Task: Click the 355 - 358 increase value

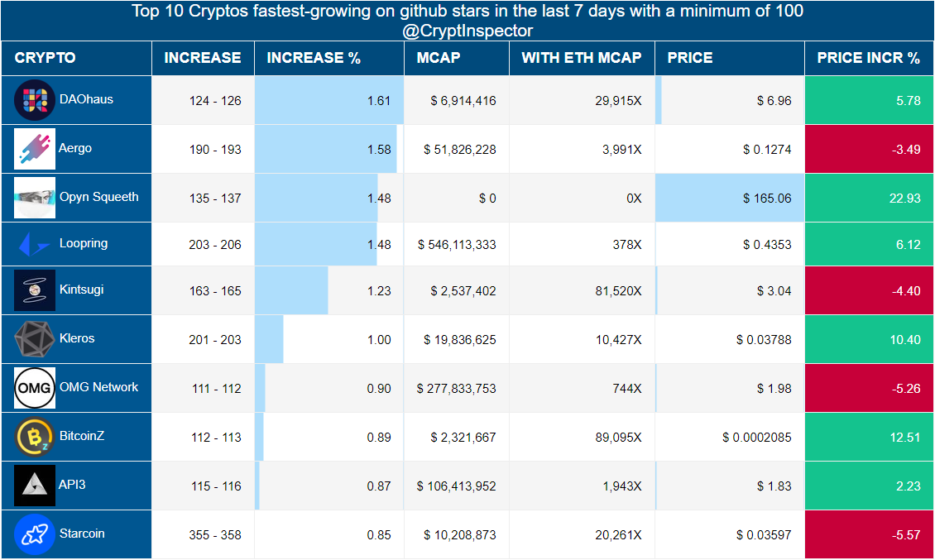Action: (215, 535)
